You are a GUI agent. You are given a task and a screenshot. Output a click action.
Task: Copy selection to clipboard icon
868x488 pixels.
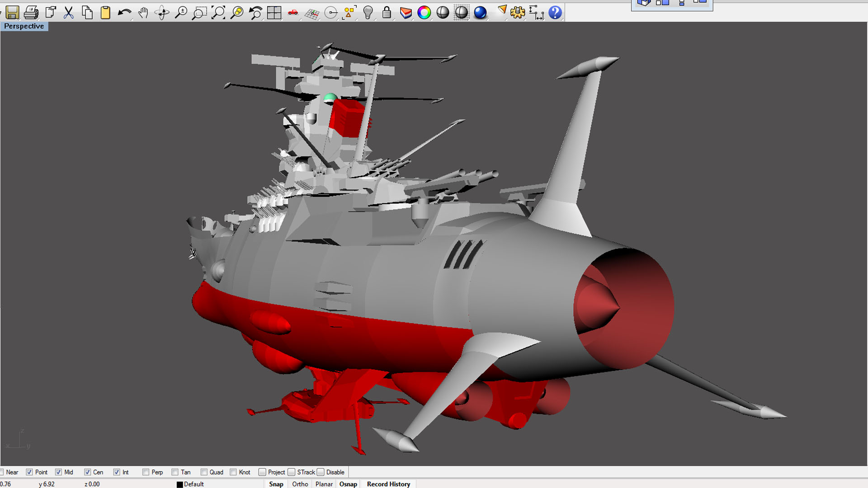(x=87, y=12)
